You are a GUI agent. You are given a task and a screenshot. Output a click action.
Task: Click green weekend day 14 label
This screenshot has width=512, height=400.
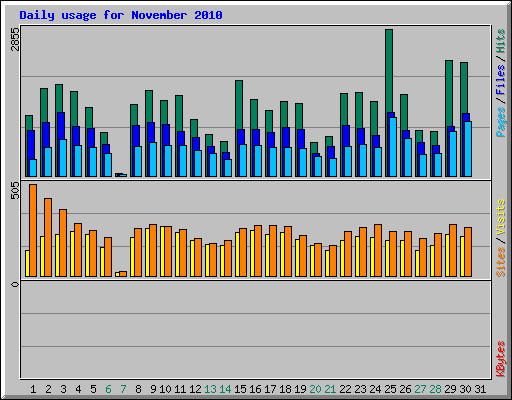point(225,389)
